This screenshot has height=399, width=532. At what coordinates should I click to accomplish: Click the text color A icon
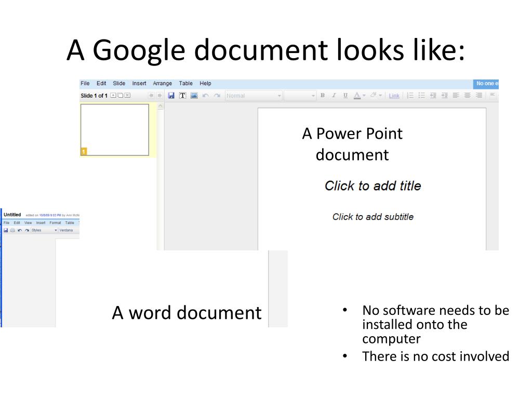click(x=357, y=96)
